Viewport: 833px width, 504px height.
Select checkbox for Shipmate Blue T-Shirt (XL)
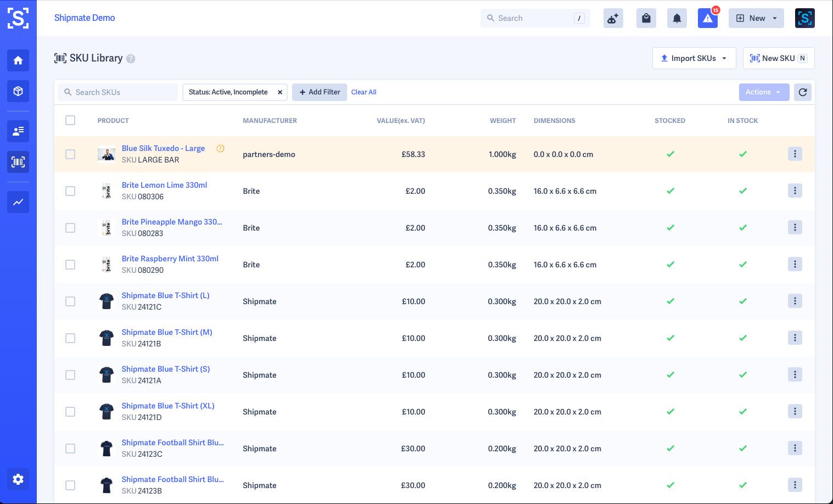(70, 412)
